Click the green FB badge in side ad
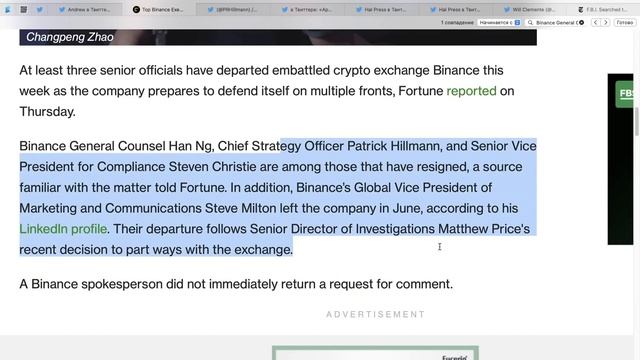 tap(625, 94)
